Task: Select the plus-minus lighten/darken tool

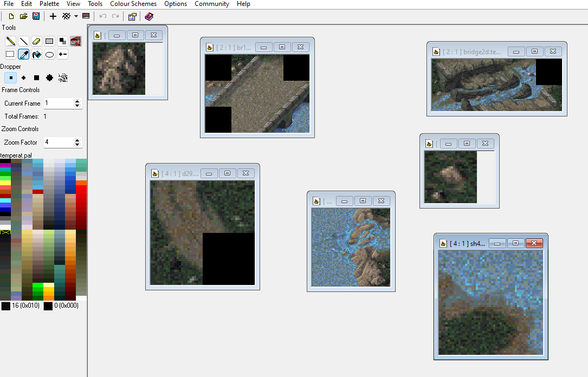Action: pyautogui.click(x=63, y=54)
